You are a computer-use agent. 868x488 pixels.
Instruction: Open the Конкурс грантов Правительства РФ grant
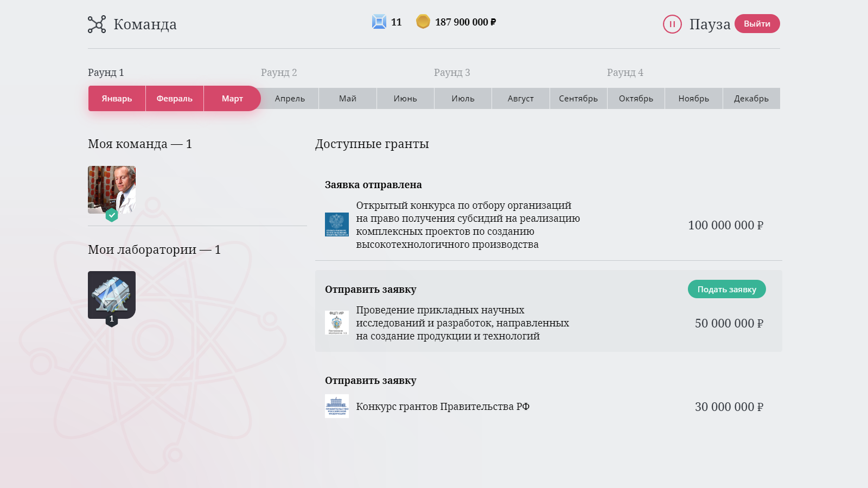pyautogui.click(x=443, y=407)
